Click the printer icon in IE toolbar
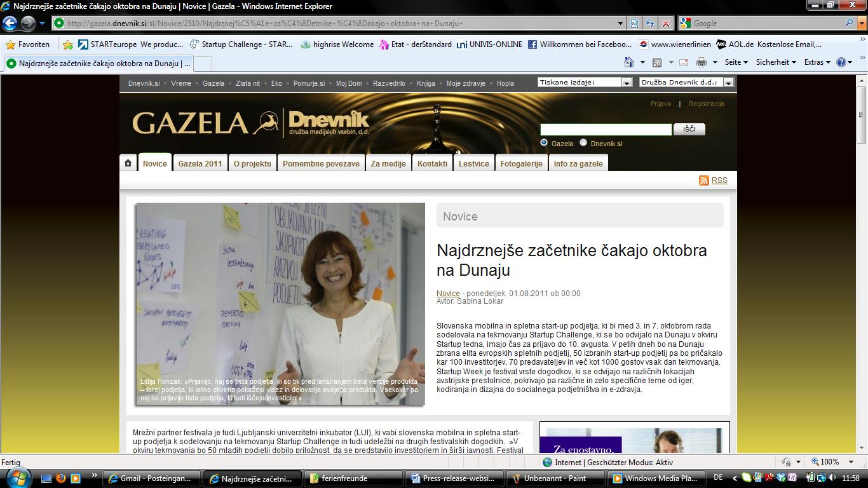This screenshot has width=868, height=488. [701, 62]
